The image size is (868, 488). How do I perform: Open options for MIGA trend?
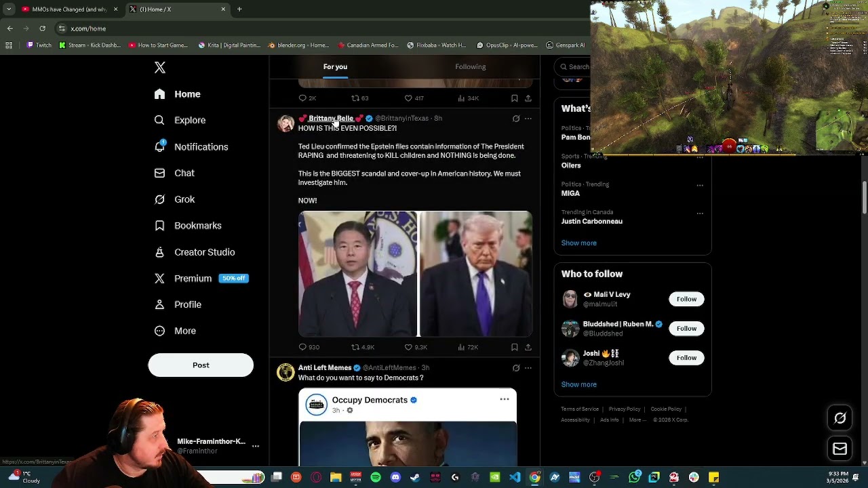700,185
